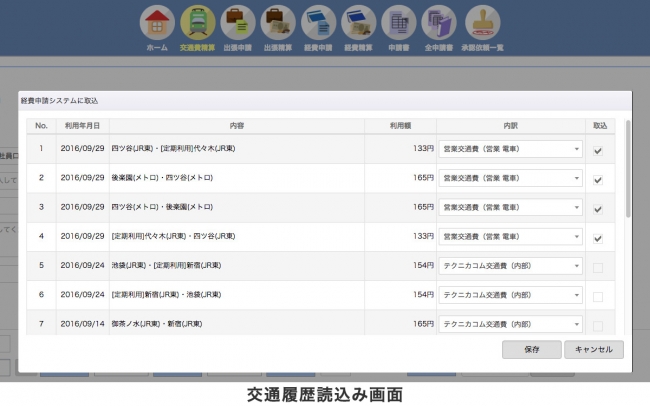Open the 内訳 dropdown for row 4
650x406 pixels.
[510, 237]
